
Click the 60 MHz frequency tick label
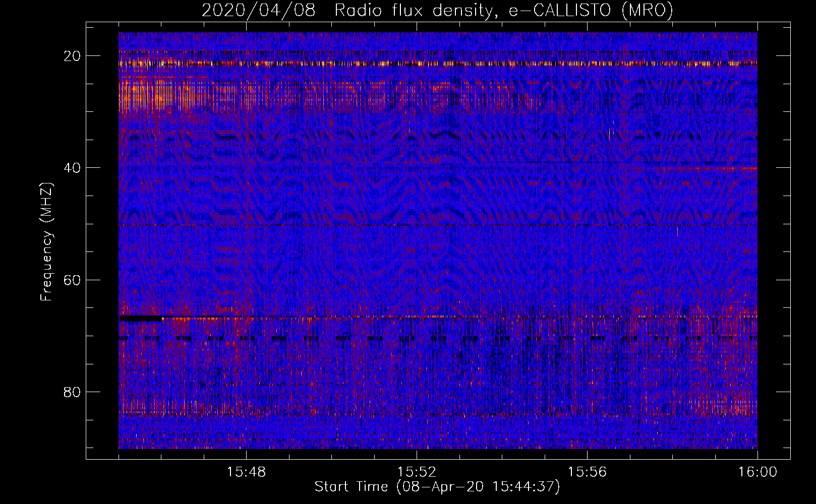pos(73,280)
